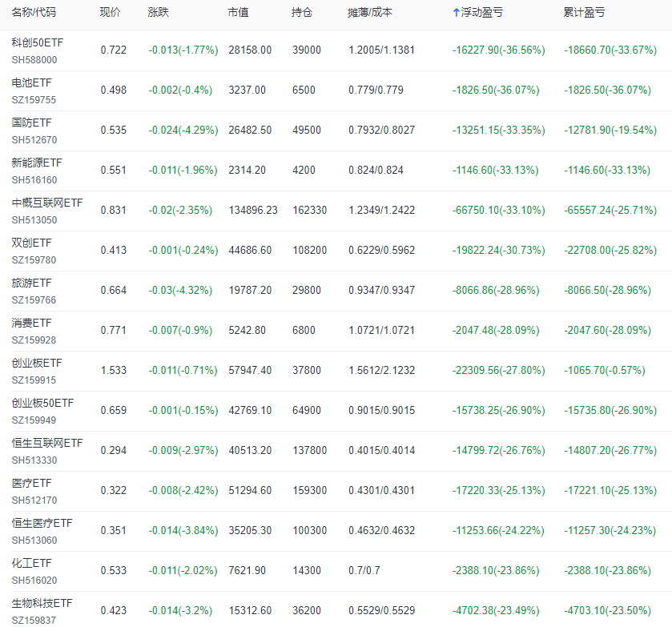The width and height of the screenshot is (672, 627).
Task: Click cost value 1.5612/2.1232
Action: pyautogui.click(x=382, y=371)
